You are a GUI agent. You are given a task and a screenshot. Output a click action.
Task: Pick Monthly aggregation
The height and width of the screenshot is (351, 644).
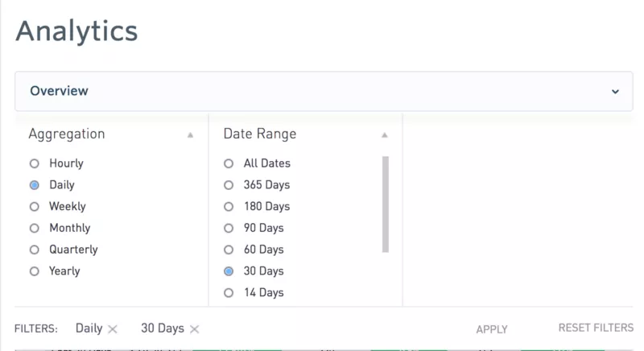click(x=35, y=229)
